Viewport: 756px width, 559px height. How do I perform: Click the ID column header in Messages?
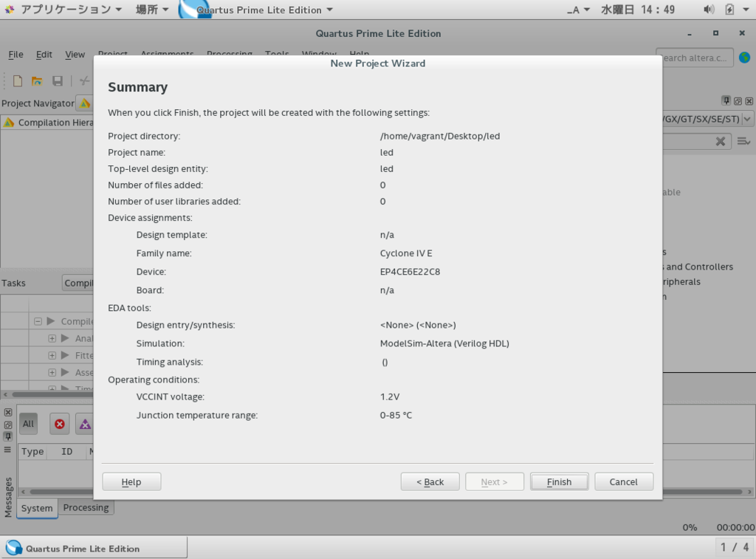[x=66, y=452]
